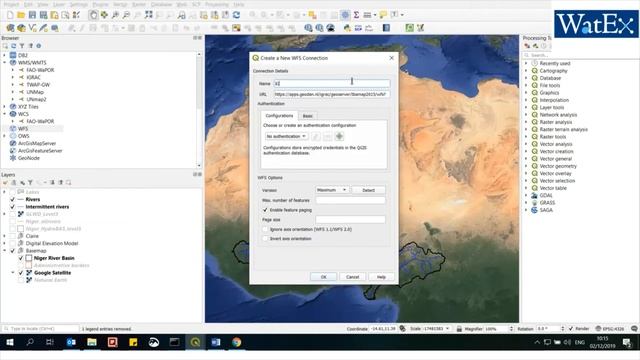Screen dimensions: 640x360
Task: Collapse the Basemap layer group
Action: point(5,251)
